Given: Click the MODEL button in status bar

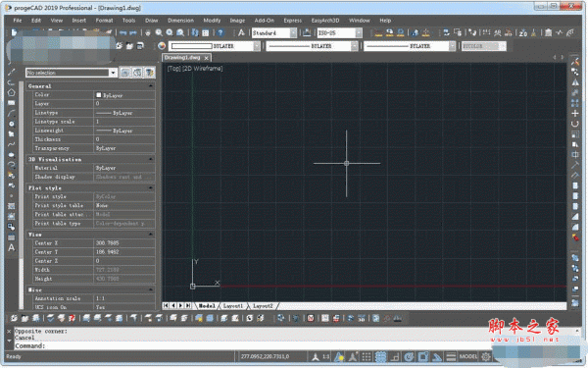Looking at the screenshot, I should (x=468, y=356).
